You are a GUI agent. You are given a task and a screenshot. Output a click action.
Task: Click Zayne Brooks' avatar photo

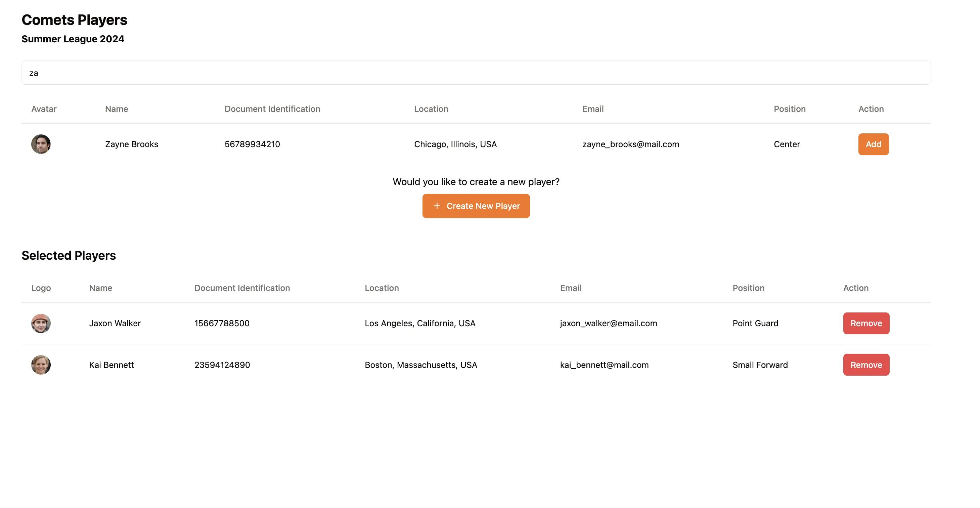pos(41,144)
